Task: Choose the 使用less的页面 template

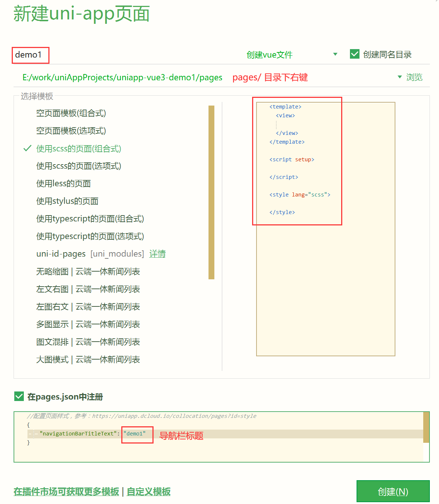Action: [63, 183]
